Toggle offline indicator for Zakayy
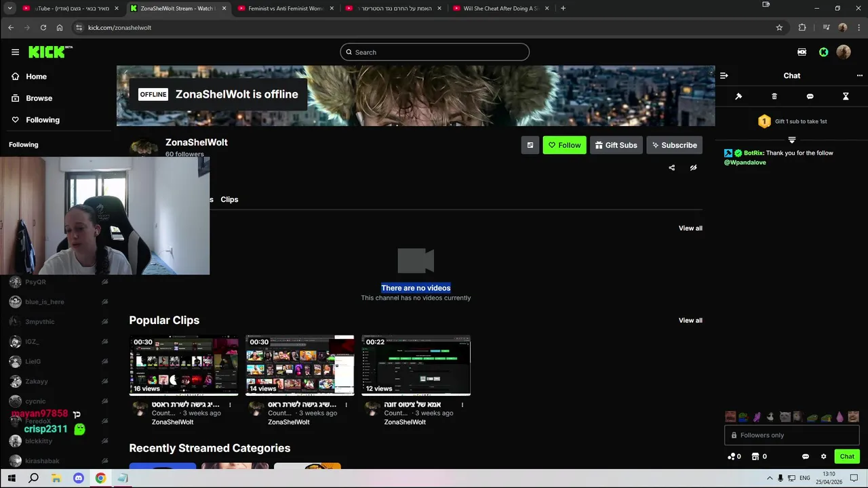Screen dimensions: 868x488 pos(104,382)
